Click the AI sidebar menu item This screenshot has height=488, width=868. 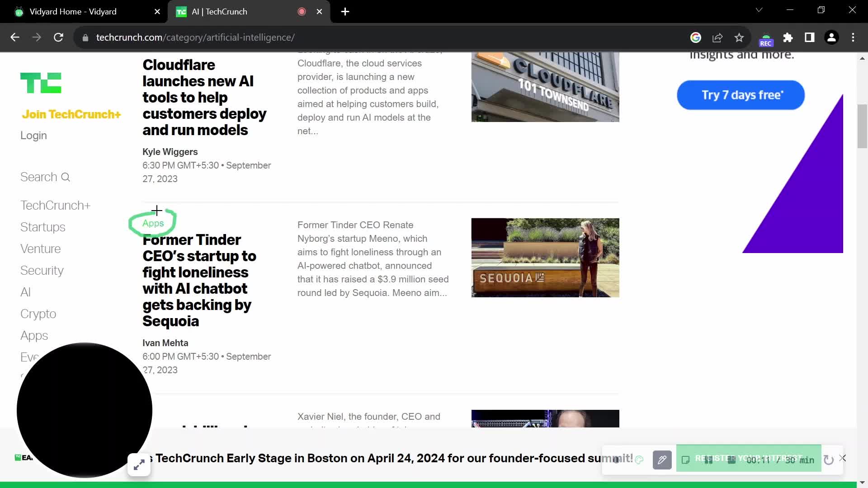(x=25, y=292)
